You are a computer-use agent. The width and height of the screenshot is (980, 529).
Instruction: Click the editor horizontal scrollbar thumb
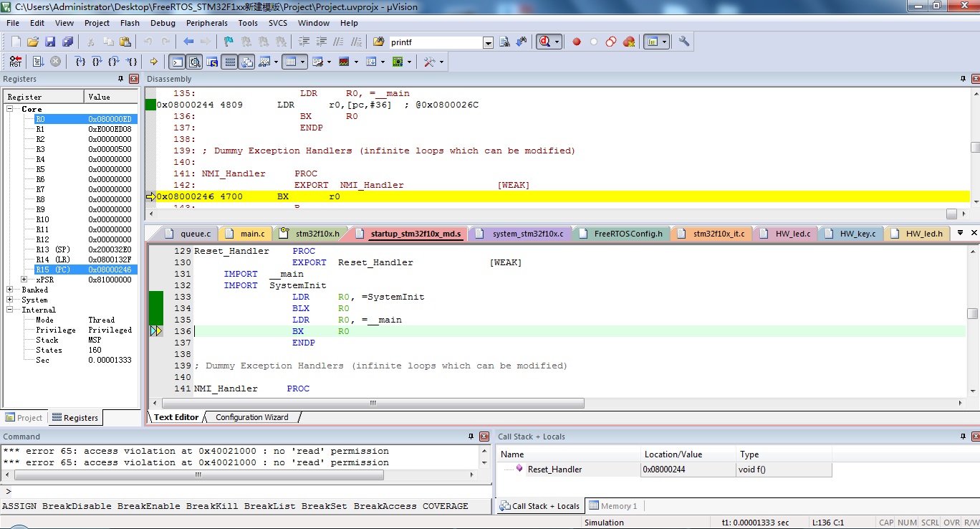point(373,403)
